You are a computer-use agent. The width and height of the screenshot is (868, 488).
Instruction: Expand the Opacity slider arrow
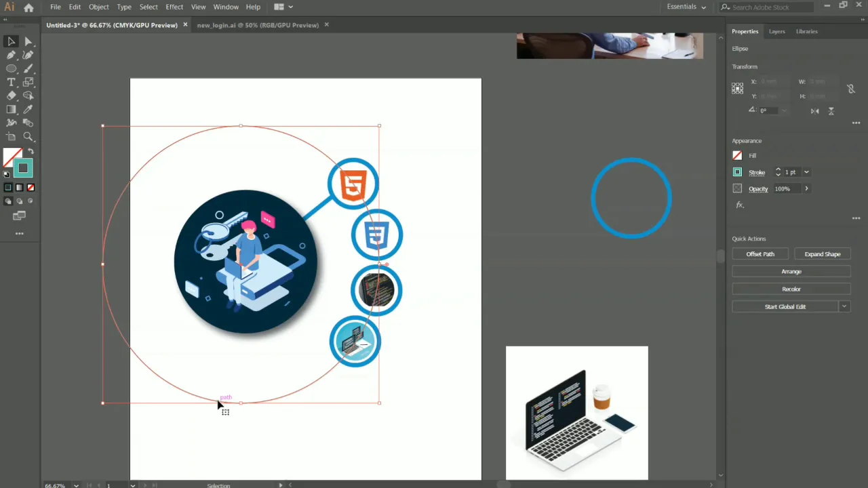[806, 188]
